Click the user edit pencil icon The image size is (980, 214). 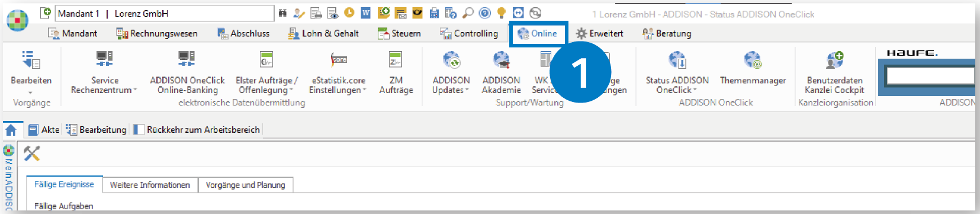(299, 13)
